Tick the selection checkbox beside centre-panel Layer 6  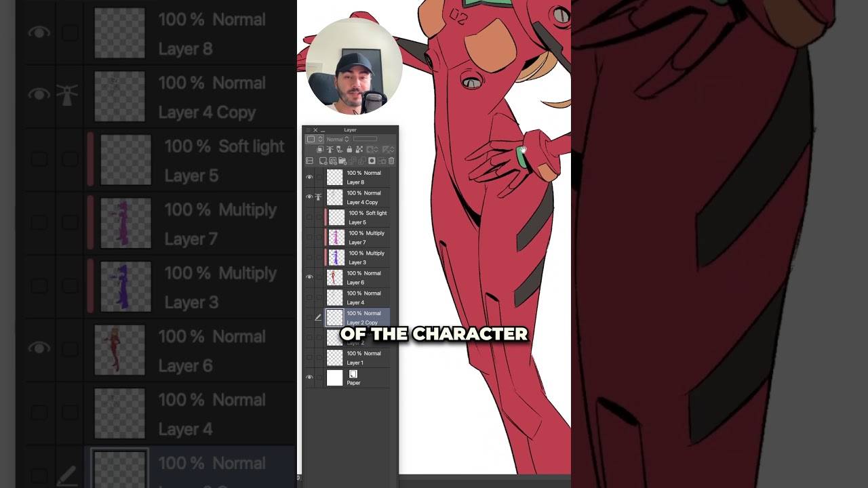[x=319, y=277]
